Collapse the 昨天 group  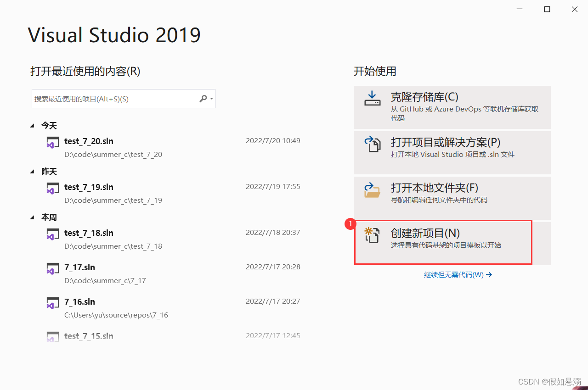pos(32,172)
